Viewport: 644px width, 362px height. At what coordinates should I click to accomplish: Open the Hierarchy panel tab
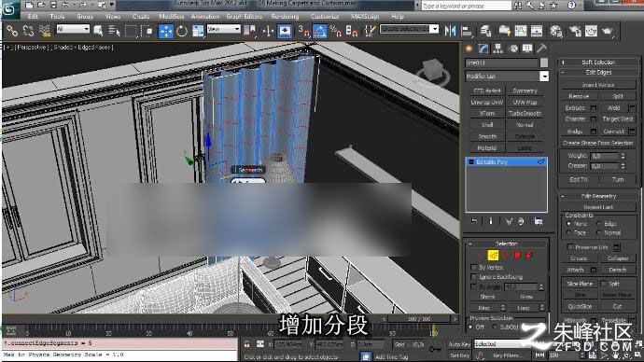coord(497,49)
